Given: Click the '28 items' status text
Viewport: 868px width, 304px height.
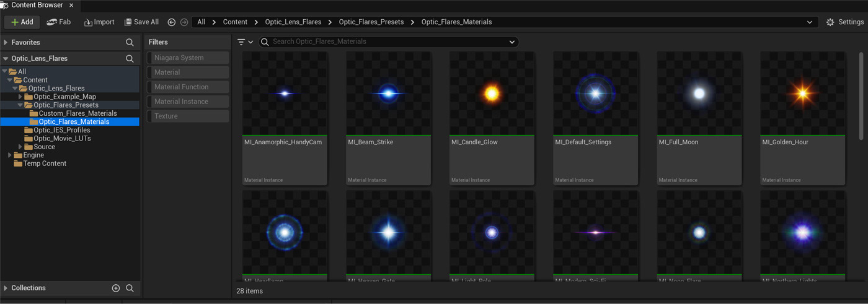Looking at the screenshot, I should 249,291.
